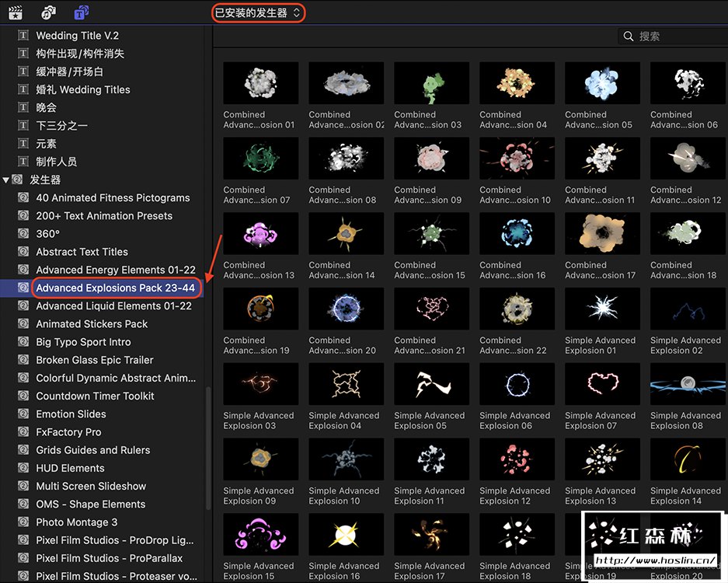Select Big Typo Sport Intro
Screen dimensions: 728x583
pyautogui.click(x=102, y=342)
